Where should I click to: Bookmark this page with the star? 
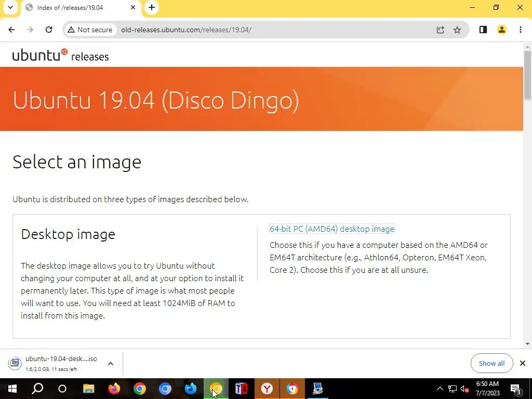tap(457, 30)
